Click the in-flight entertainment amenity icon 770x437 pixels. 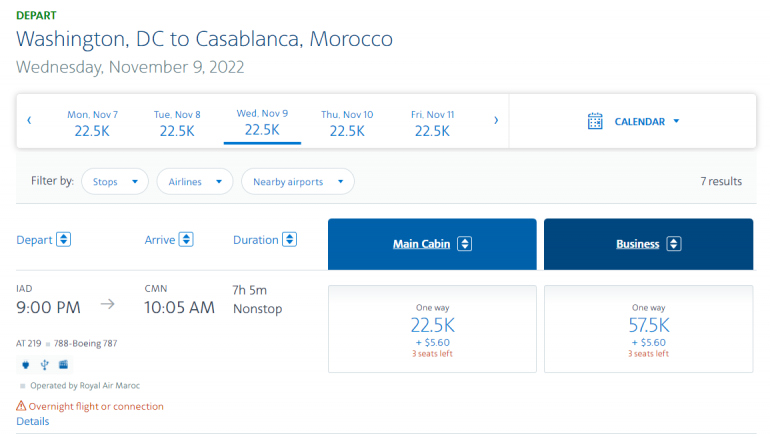(x=63, y=364)
